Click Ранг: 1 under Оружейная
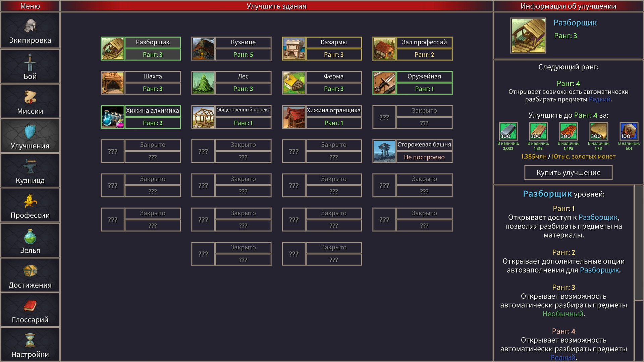This screenshot has height=362, width=644. 424,89
